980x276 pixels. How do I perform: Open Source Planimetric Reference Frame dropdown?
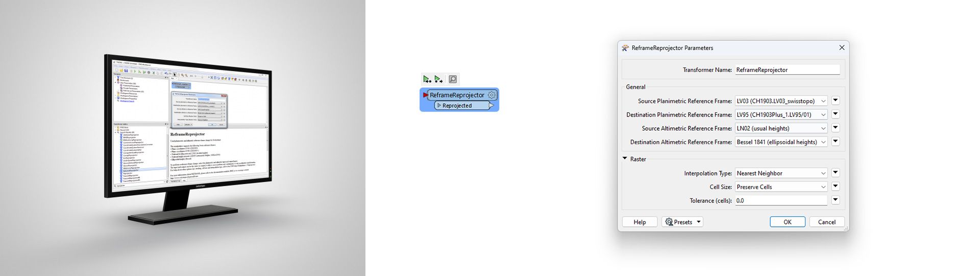click(780, 101)
